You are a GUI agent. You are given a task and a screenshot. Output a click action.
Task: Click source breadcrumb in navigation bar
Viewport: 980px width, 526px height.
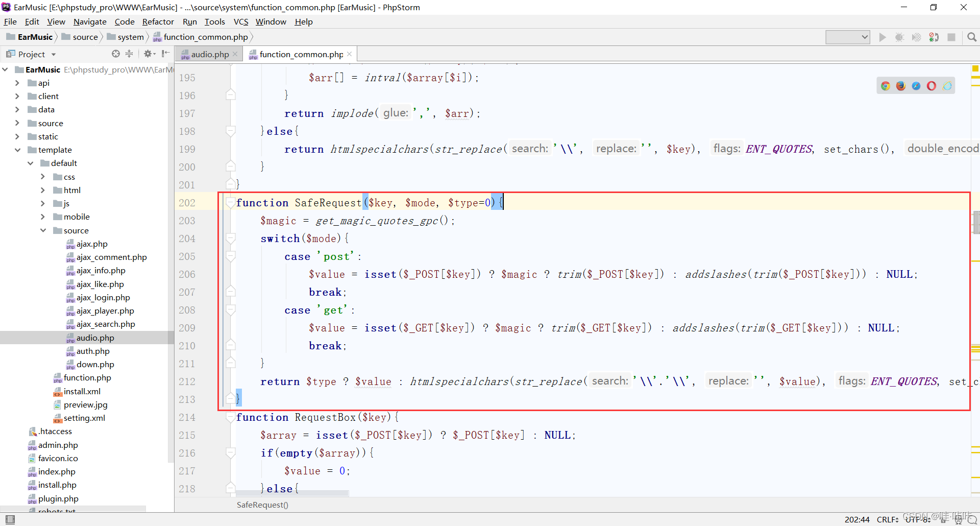pos(80,37)
